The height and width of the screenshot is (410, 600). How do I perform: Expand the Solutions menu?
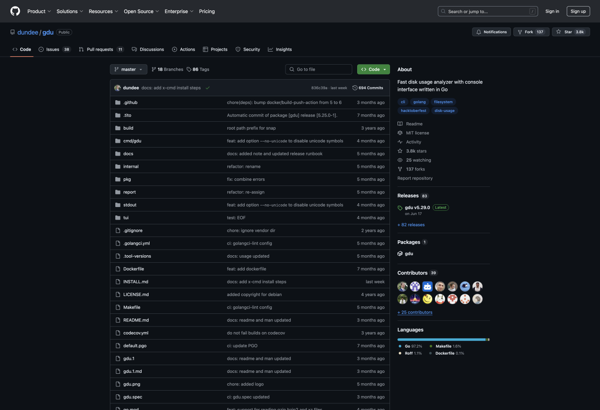(x=70, y=11)
